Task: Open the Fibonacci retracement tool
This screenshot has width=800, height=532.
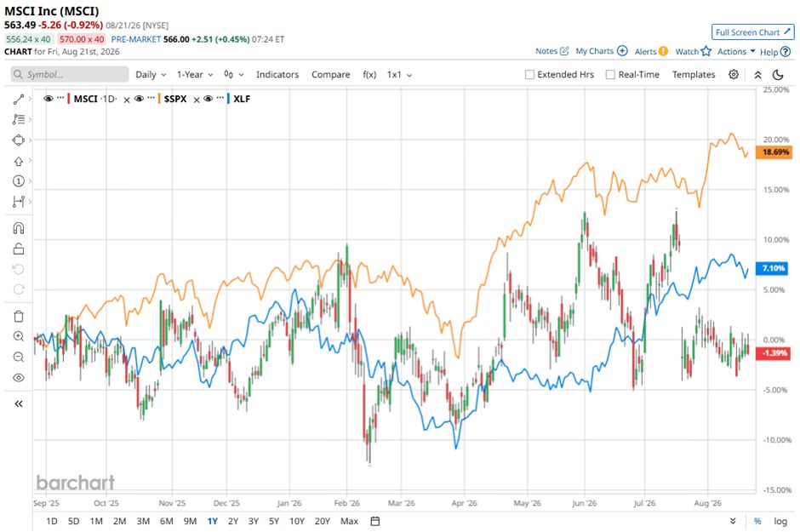Action: [x=19, y=119]
